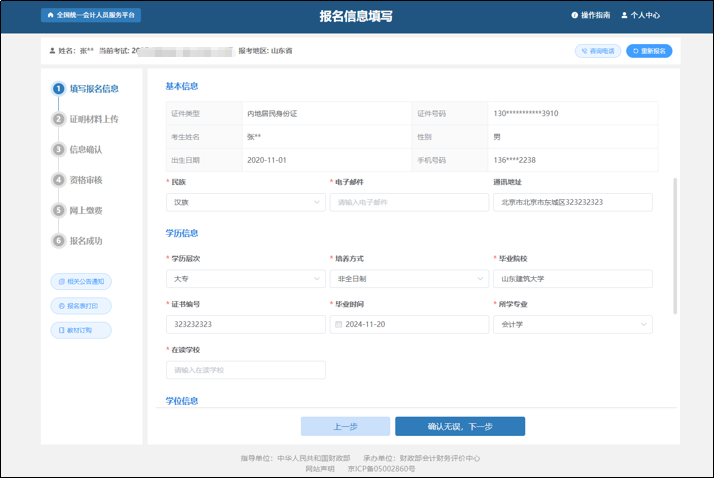Expand the 学历层次 dropdown showing 大专
This screenshot has height=479, width=715.
245,279
